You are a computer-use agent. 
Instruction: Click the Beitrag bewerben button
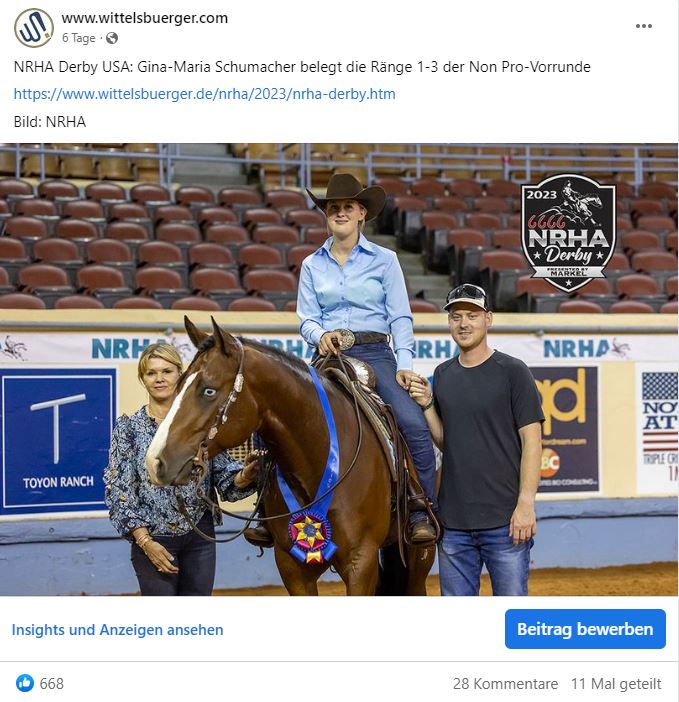[x=585, y=629]
